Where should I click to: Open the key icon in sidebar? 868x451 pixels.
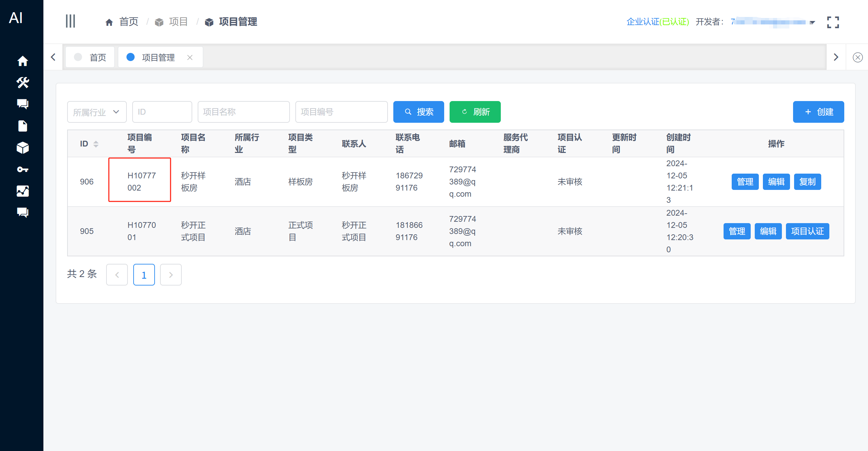pyautogui.click(x=22, y=169)
